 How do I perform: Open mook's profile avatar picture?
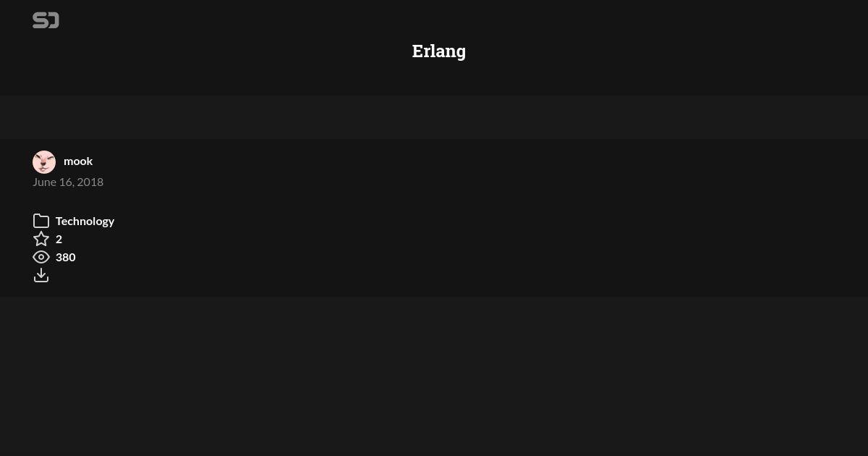click(x=44, y=162)
